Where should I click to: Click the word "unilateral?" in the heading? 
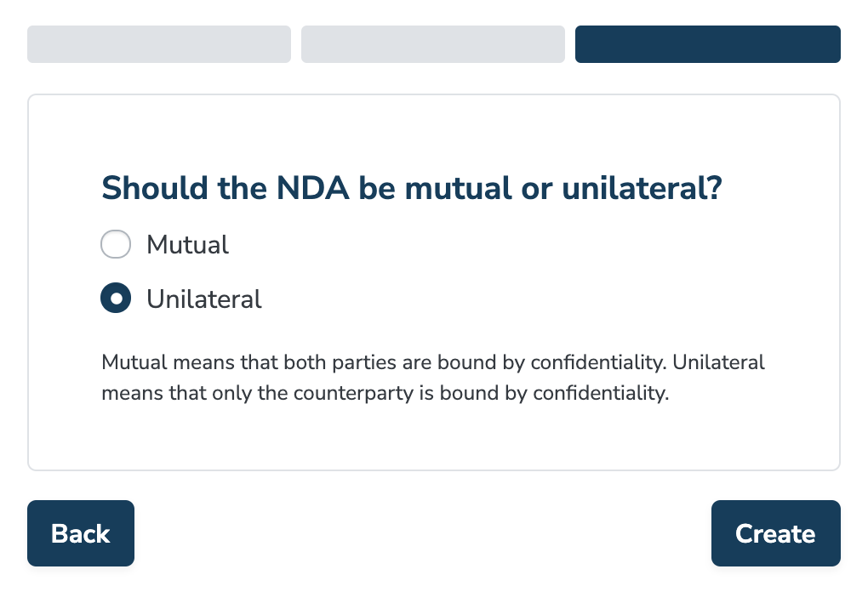[642, 188]
